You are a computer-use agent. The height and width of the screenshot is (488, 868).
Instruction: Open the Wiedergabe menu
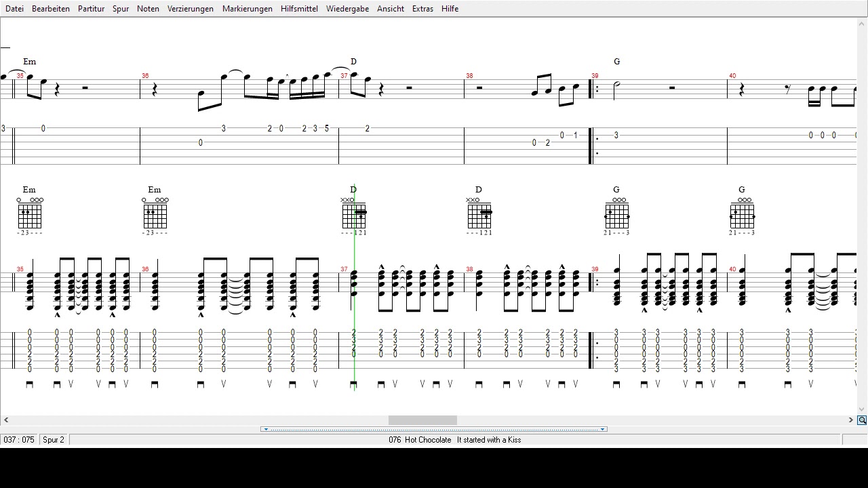(x=347, y=9)
